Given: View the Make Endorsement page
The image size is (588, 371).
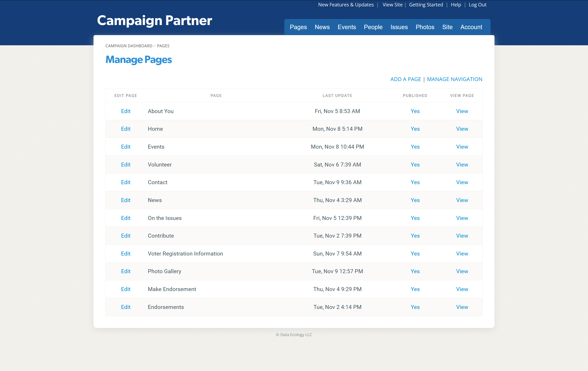Looking at the screenshot, I should click(462, 289).
